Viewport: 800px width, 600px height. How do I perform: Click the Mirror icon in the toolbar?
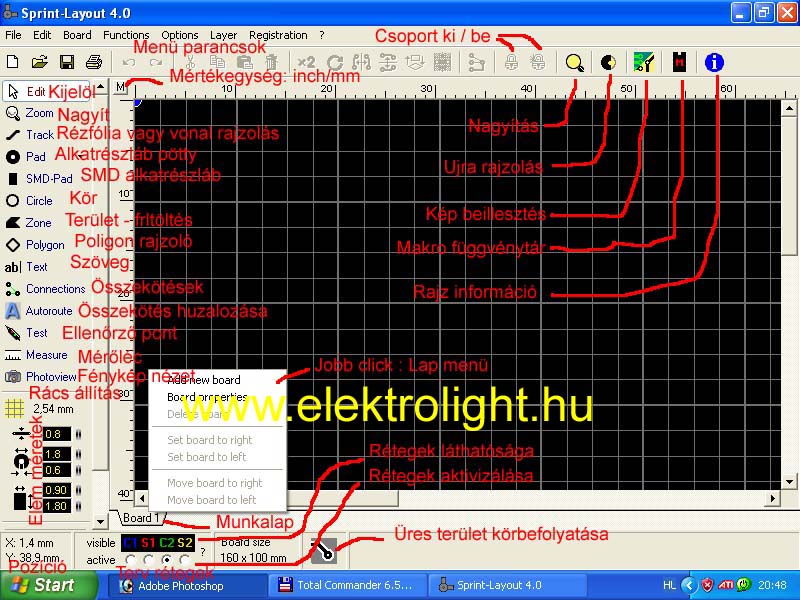point(361,63)
